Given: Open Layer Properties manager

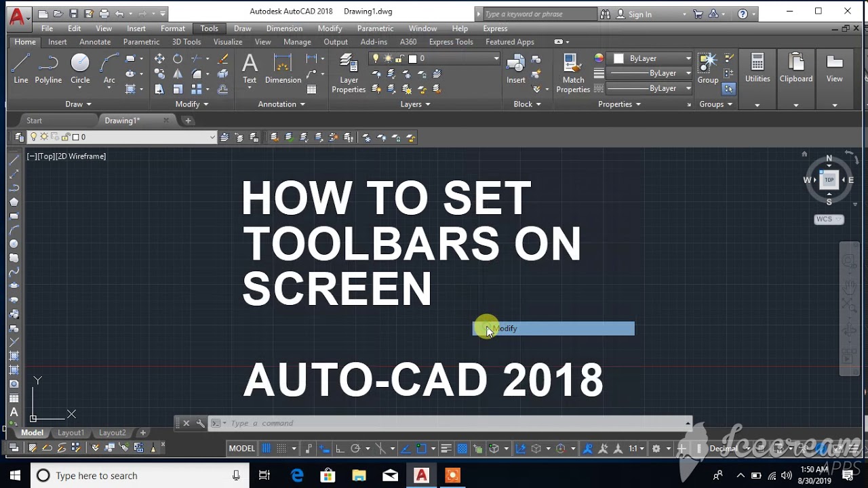Looking at the screenshot, I should [349, 73].
